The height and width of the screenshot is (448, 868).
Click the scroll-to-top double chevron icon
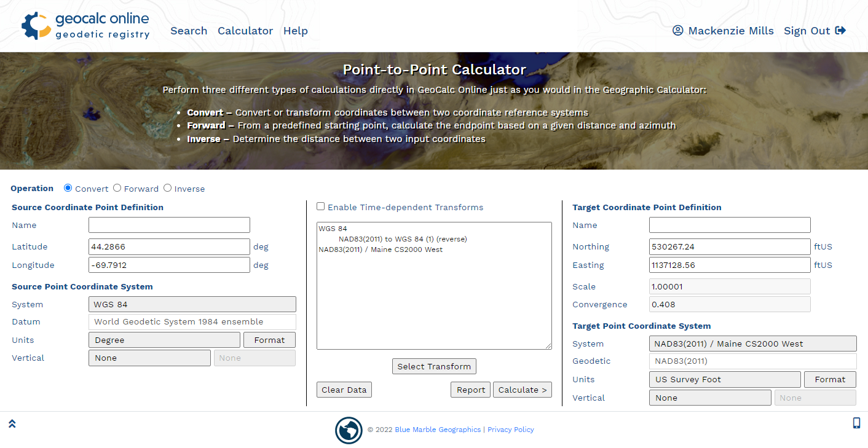[12, 423]
